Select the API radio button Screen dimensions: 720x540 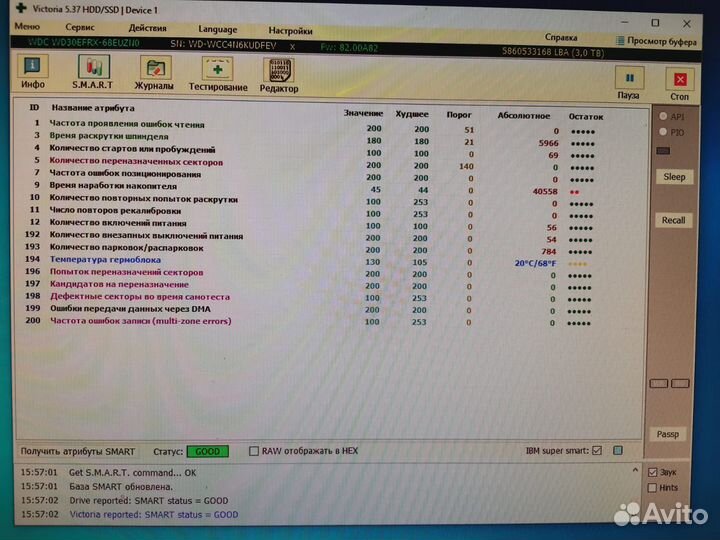663,117
